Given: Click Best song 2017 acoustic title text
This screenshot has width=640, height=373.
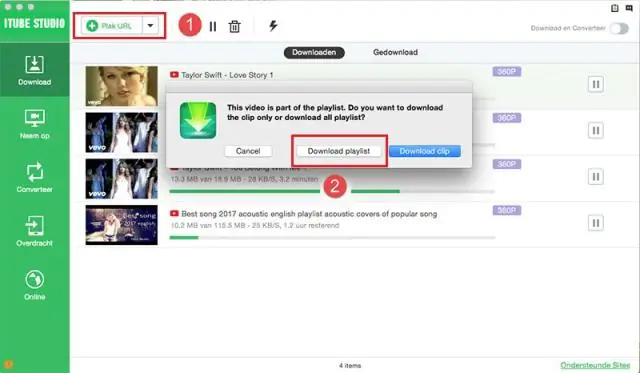Looking at the screenshot, I should click(x=309, y=214).
